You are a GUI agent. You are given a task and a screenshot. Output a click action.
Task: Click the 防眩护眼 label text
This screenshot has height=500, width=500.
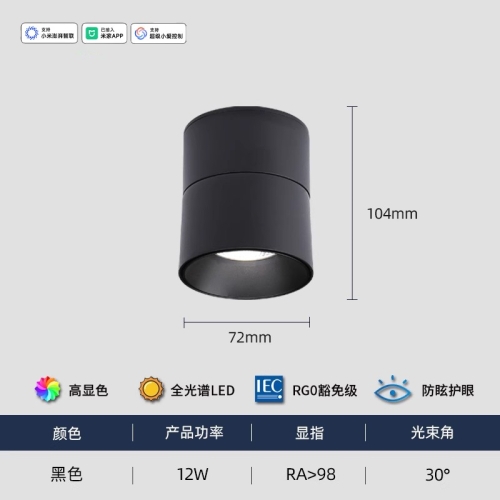448,390
